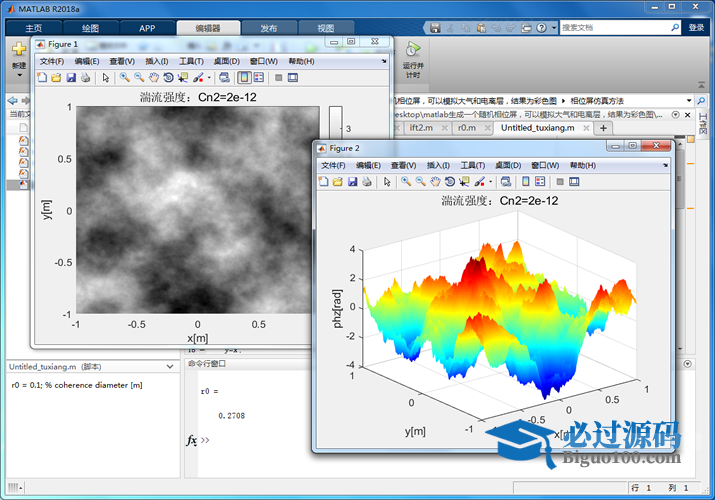The height and width of the screenshot is (500, 715).
Task: Click the Run and Time button
Action: coord(413,58)
